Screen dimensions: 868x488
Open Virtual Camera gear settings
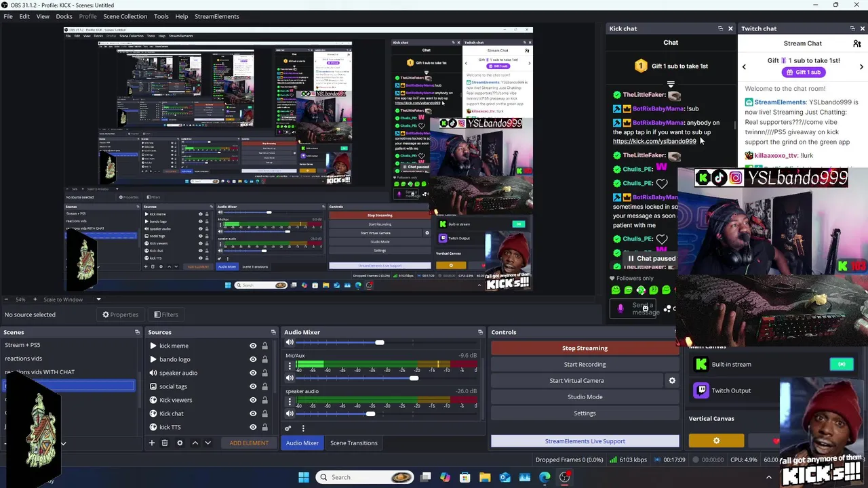tap(672, 380)
